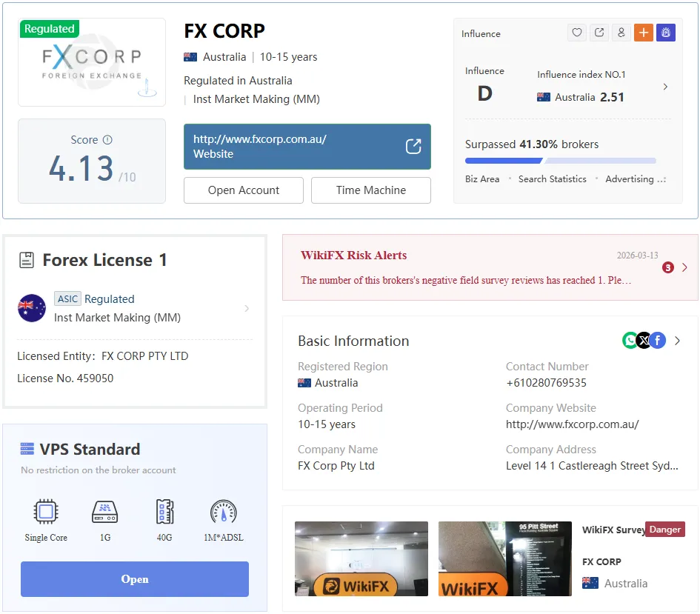Click the Contact Number +610280769535
Viewport: 700px width, 614px height.
point(546,382)
